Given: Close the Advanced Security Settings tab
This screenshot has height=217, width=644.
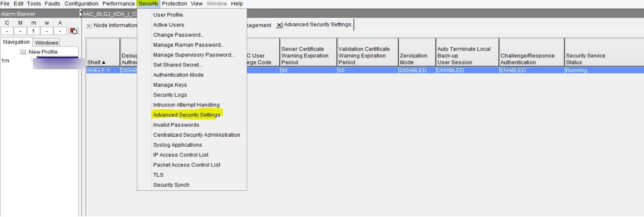Looking at the screenshot, I should coord(279,25).
